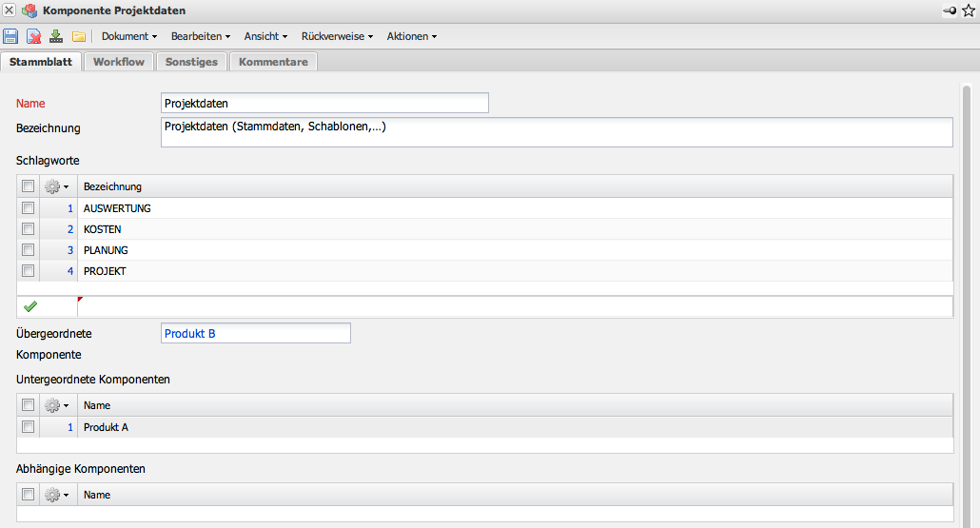The height and width of the screenshot is (528, 980).
Task: Open the Dokument dropdown menu
Action: (129, 36)
